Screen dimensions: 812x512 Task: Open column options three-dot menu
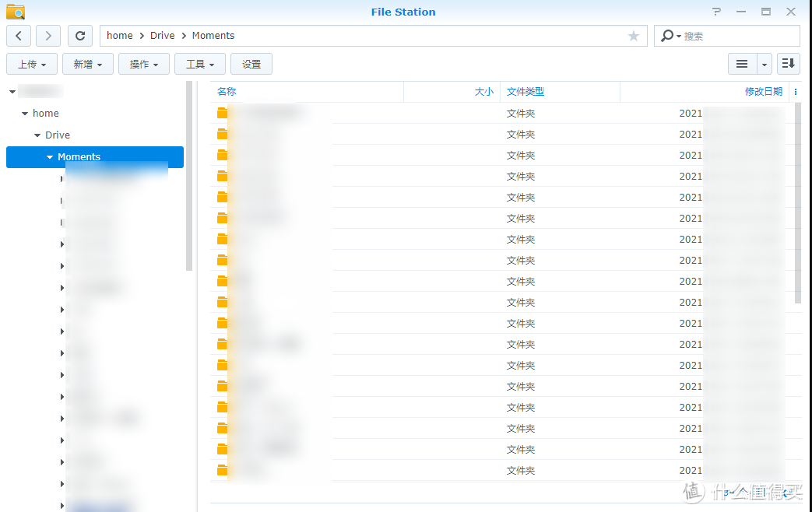(x=796, y=92)
